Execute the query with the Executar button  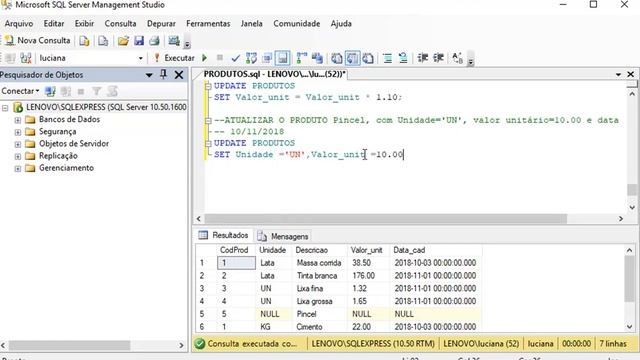coord(174,58)
